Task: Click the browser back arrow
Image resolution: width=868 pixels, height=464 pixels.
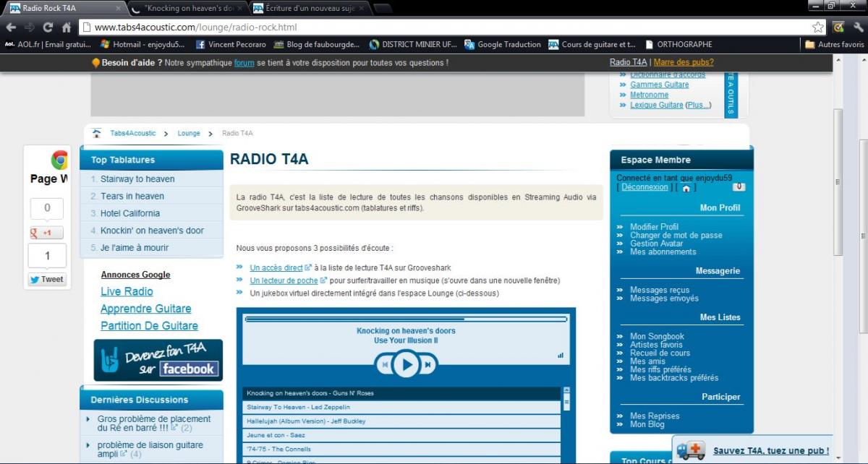Action: point(11,27)
